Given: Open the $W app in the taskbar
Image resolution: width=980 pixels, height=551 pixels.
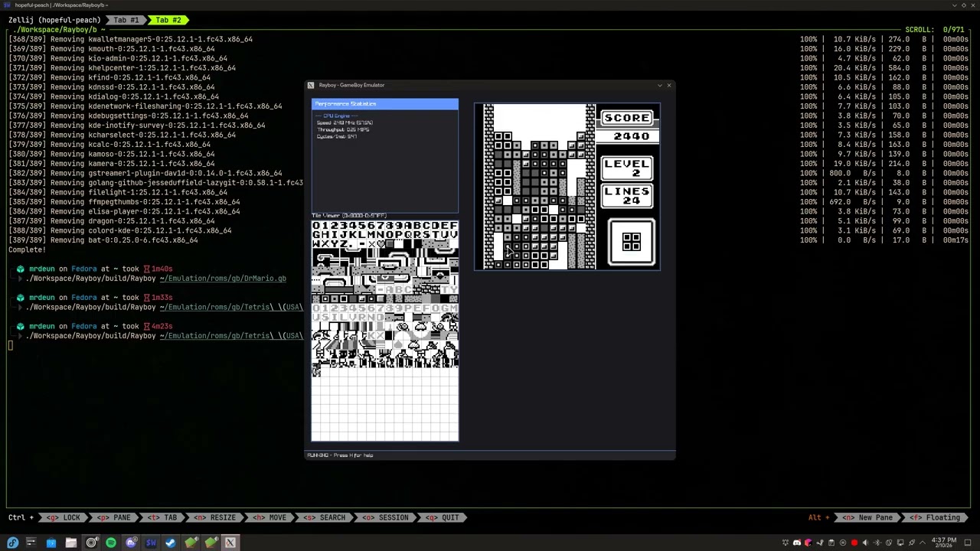Looking at the screenshot, I should [x=151, y=543].
